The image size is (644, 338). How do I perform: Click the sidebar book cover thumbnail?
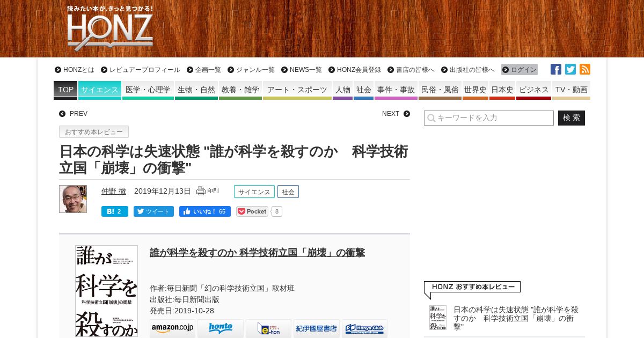coord(438,318)
